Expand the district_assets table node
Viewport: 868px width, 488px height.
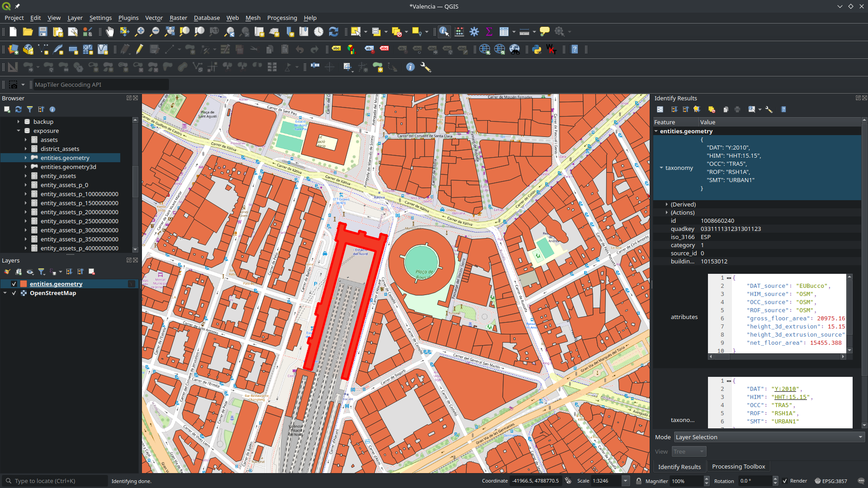[26, 149]
